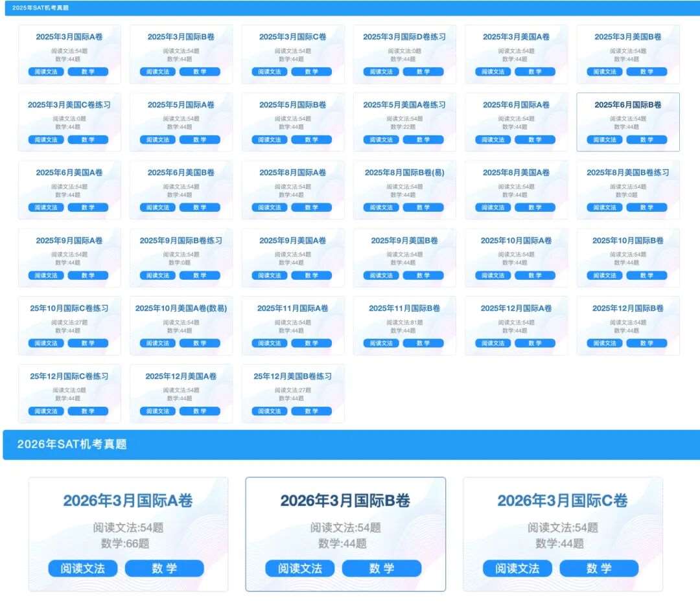700x612 pixels.
Task: Start 阅读文法 for 25年12月美国B卷练习
Action: (x=270, y=411)
